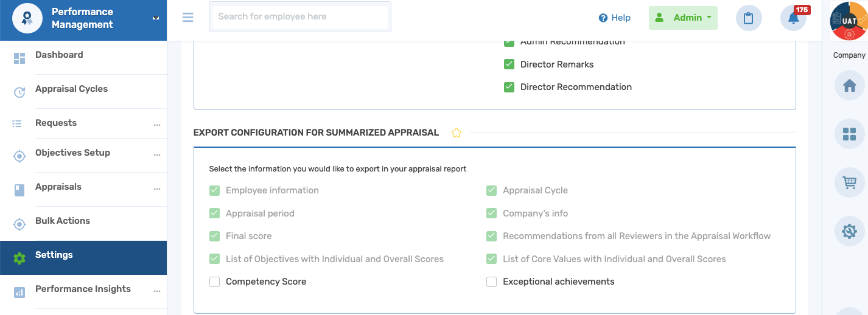Open the hamburger menu icon
The width and height of the screenshot is (868, 315).
pos(188,17)
